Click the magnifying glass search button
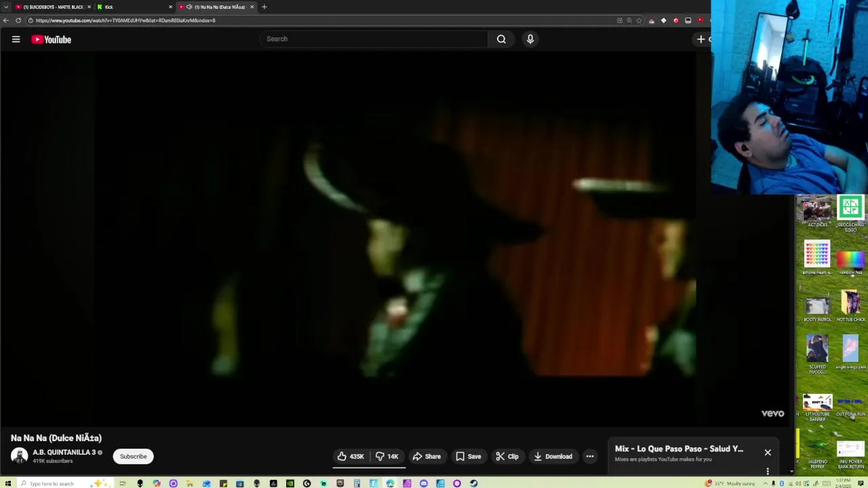This screenshot has height=488, width=868. (x=501, y=39)
